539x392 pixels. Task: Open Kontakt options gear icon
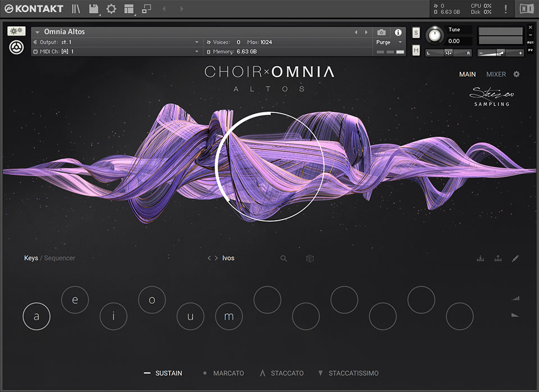(x=111, y=8)
